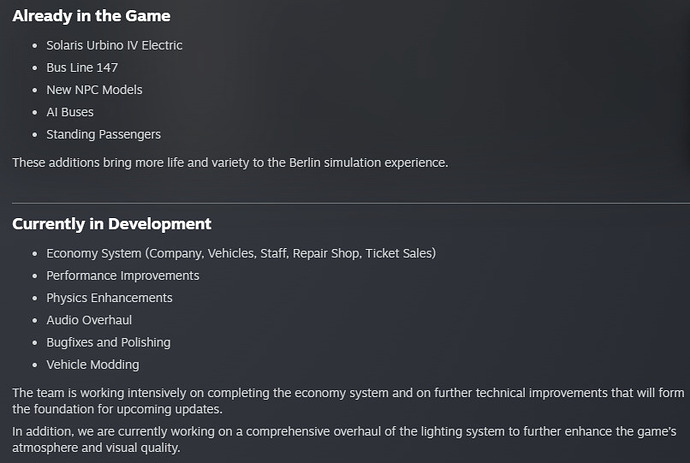Click the "Currently in Development" heading

112,224
